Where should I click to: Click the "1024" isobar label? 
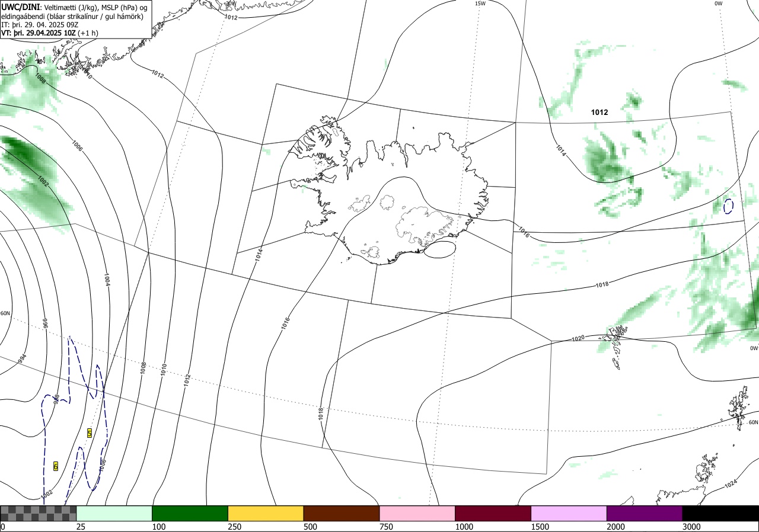pos(731,485)
